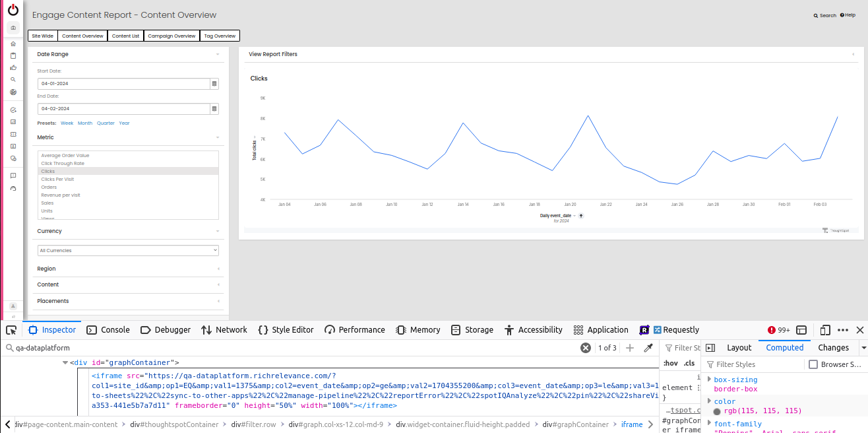
Task: Apply the Week preset
Action: pos(67,123)
